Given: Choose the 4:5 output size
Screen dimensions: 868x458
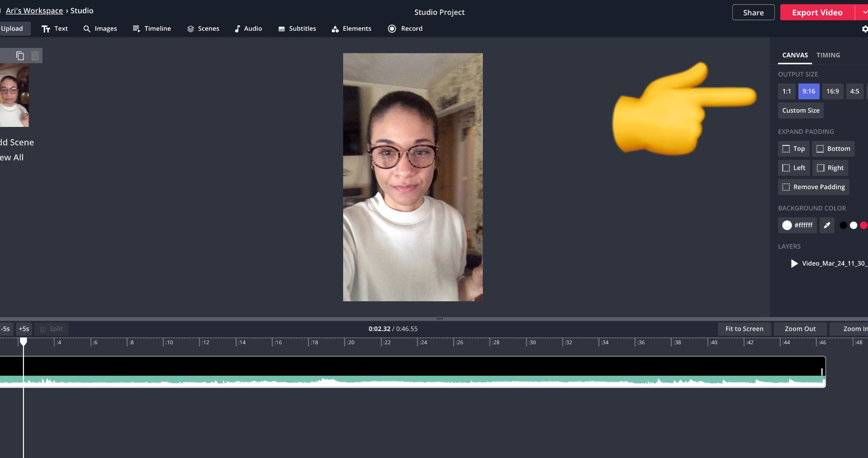Looking at the screenshot, I should pyautogui.click(x=854, y=91).
